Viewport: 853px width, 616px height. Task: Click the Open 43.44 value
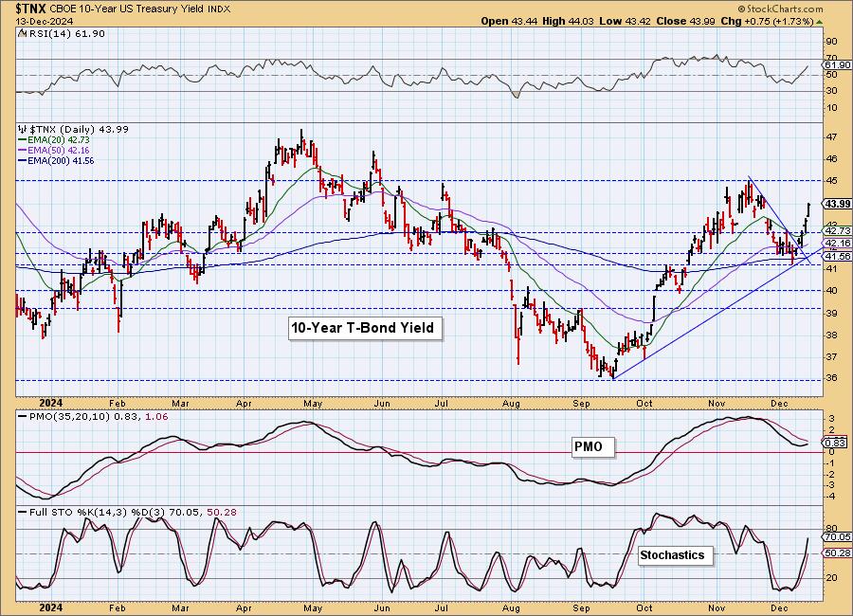(509, 21)
